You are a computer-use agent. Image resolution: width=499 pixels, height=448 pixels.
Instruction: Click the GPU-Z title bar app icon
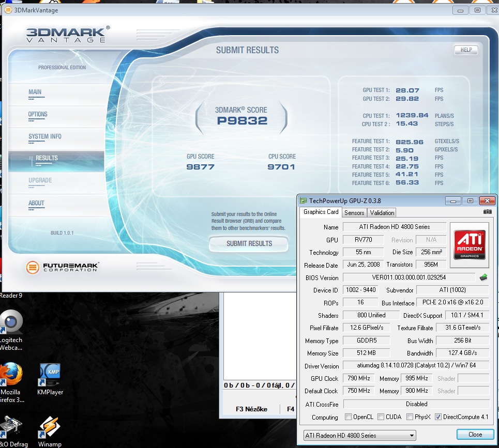pyautogui.click(x=304, y=200)
